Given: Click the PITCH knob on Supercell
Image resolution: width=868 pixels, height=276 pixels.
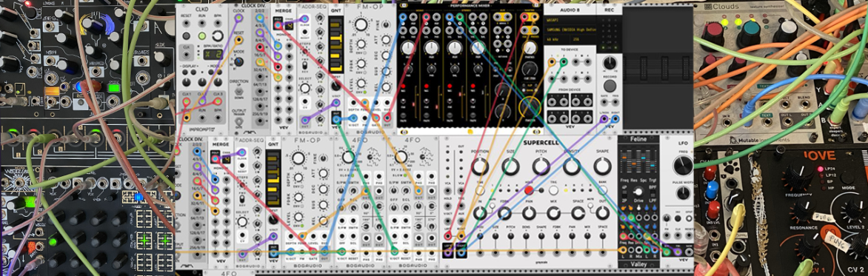Looking at the screenshot, I should click(x=541, y=166).
